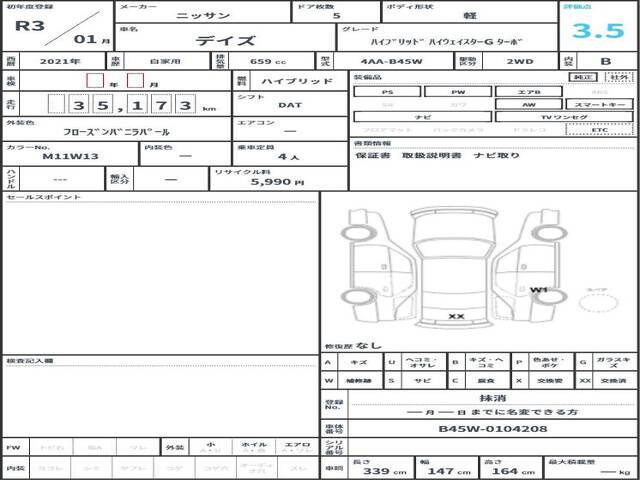Click the legend code A for キズ
Screen dimensions: 640x480
point(329,362)
